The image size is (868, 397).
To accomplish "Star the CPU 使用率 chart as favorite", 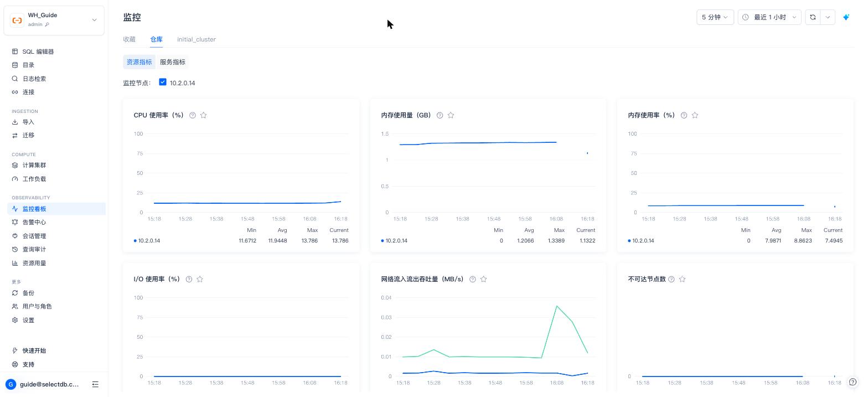I will click(x=203, y=115).
